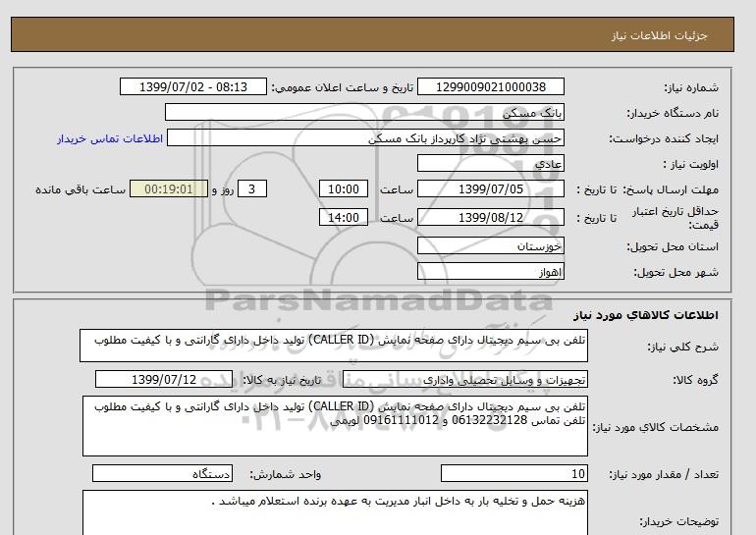The width and height of the screenshot is (756, 535).
Task: Click the remaining days box showing 3
Action: click(x=252, y=189)
